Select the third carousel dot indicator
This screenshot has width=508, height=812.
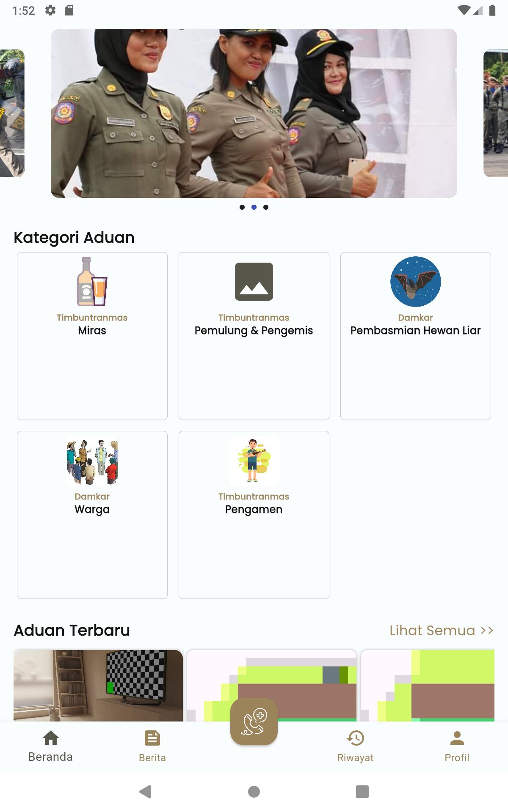click(x=266, y=207)
